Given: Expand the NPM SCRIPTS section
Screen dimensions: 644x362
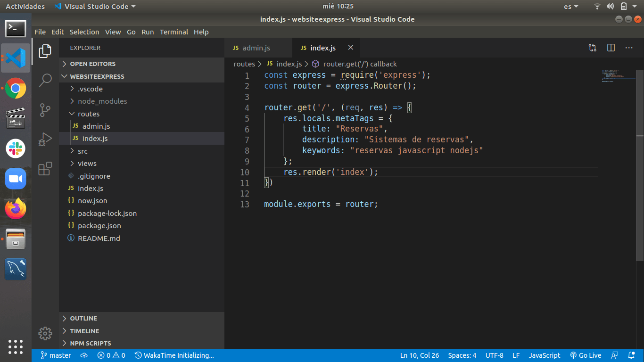Looking at the screenshot, I should click(91, 344).
